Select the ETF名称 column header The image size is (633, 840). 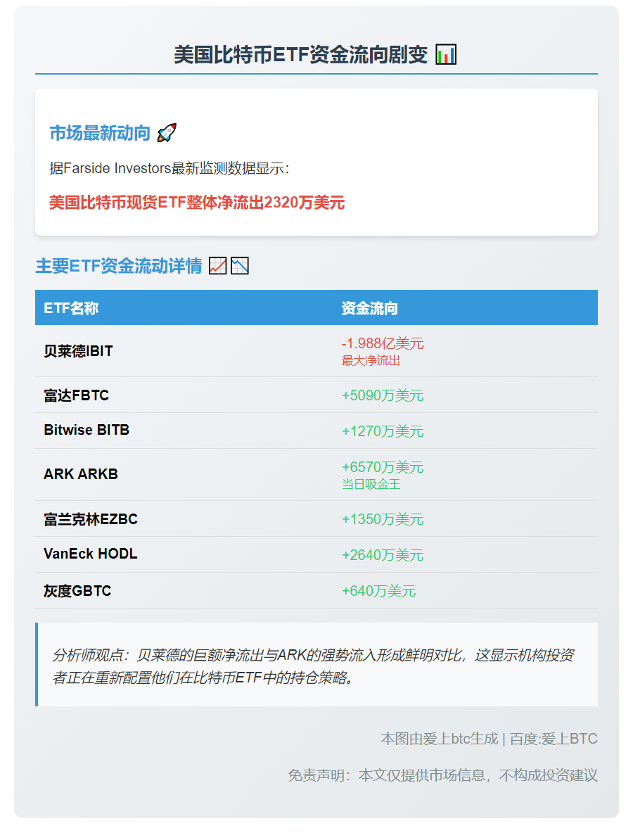pyautogui.click(x=72, y=307)
